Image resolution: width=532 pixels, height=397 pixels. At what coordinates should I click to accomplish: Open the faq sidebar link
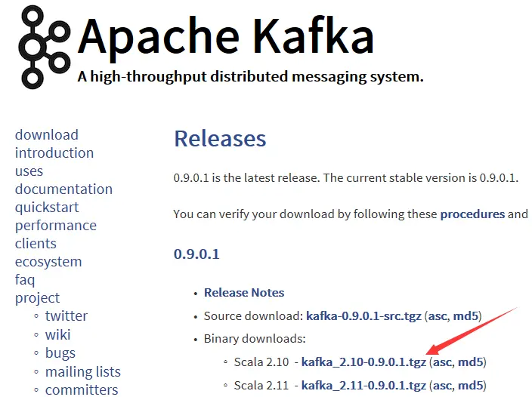[25, 280]
